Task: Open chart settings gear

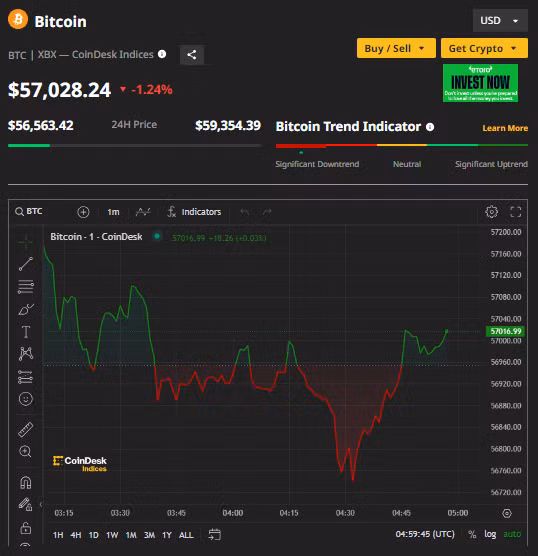Action: [x=491, y=212]
